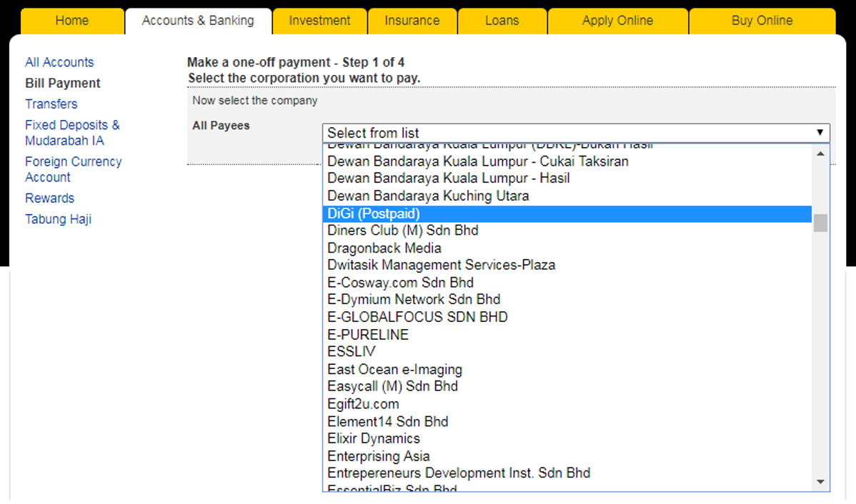Click the payee list scrollbar thumb
This screenshot has height=504, width=856.
(820, 223)
